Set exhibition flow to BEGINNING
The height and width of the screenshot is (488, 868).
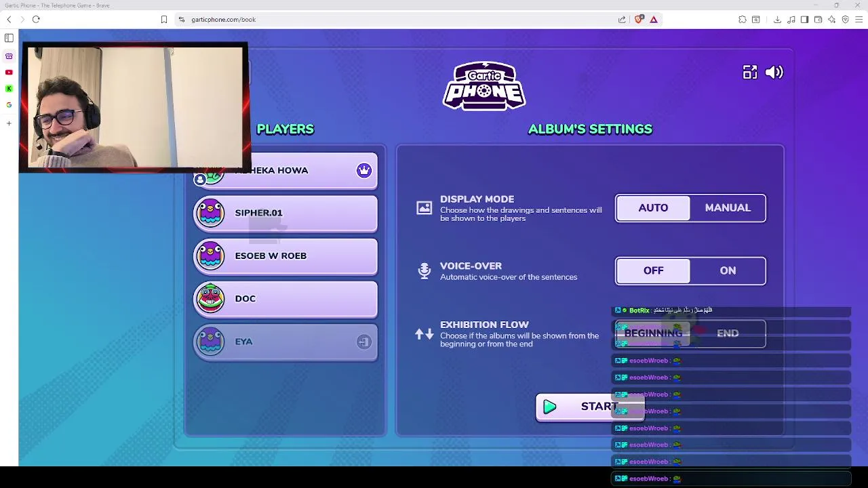pyautogui.click(x=653, y=333)
